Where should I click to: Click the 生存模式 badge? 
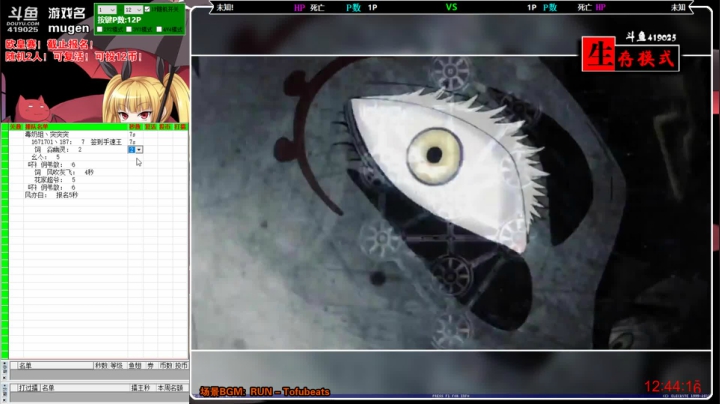click(x=630, y=54)
